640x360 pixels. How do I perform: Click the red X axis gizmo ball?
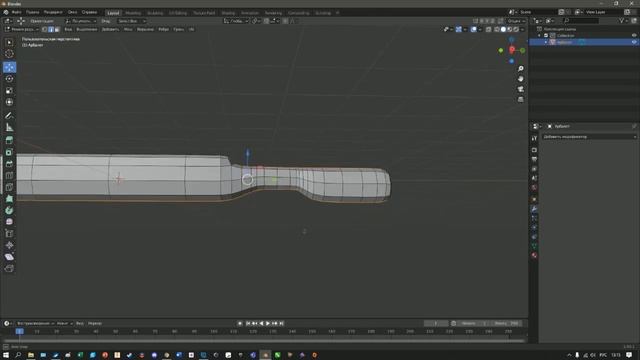(x=512, y=50)
